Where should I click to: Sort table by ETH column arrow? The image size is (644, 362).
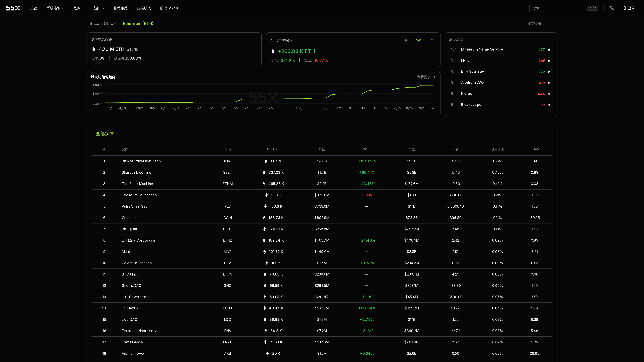276,149
